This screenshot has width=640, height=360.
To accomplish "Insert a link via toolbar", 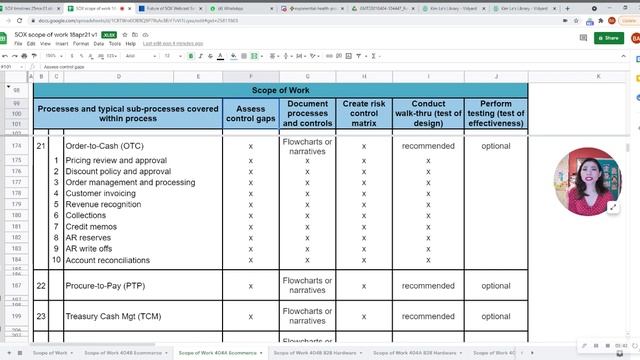I will 329,56.
